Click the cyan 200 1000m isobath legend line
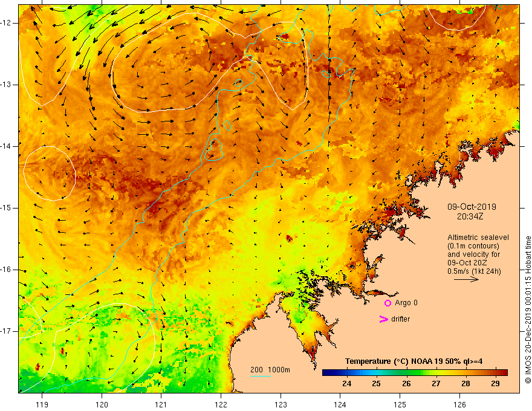 [260, 376]
